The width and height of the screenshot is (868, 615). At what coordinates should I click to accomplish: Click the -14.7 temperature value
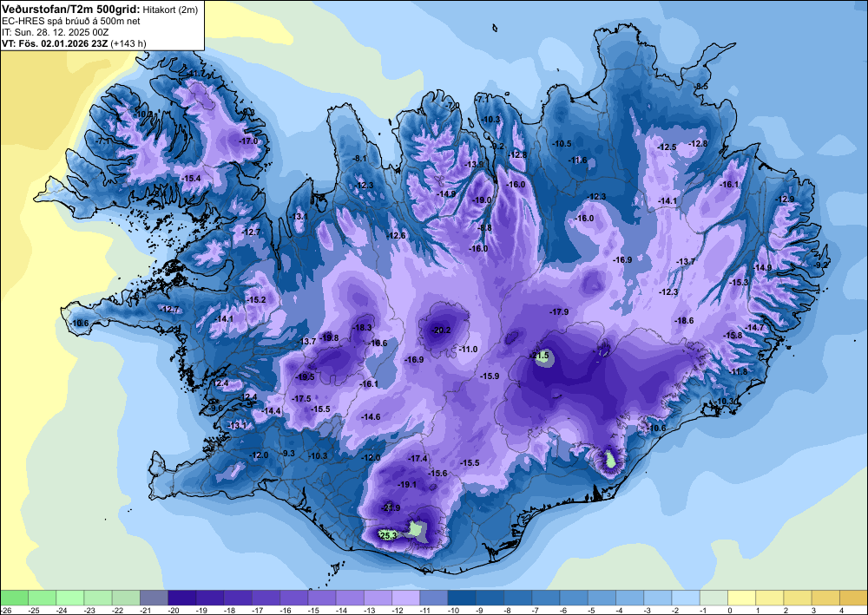tap(754, 327)
